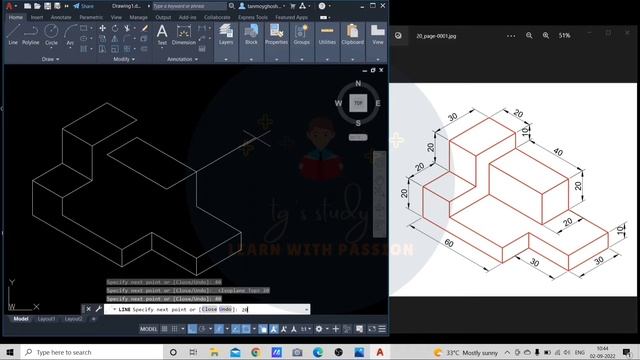Viewport: 640px width, 360px height.
Task: Click the Save icon in quick access
Action: (47, 6)
